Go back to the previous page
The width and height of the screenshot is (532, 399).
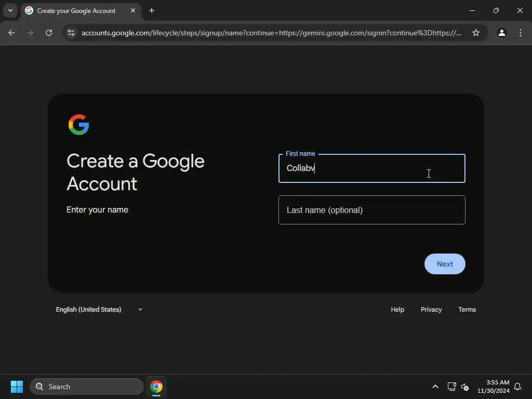point(11,33)
